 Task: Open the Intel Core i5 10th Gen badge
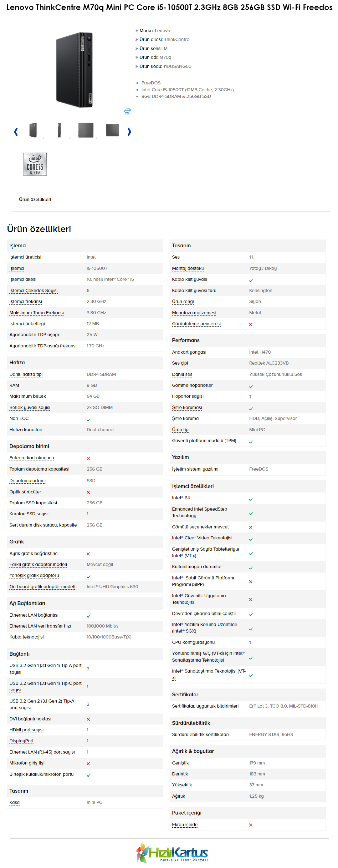(x=35, y=164)
